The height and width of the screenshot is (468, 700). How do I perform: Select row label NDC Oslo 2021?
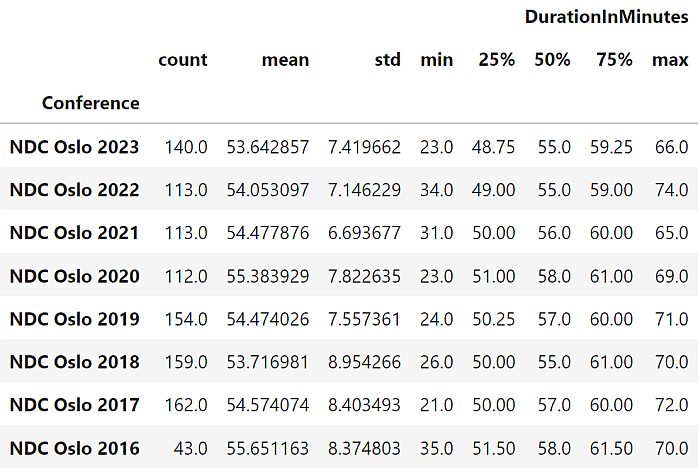point(75,233)
